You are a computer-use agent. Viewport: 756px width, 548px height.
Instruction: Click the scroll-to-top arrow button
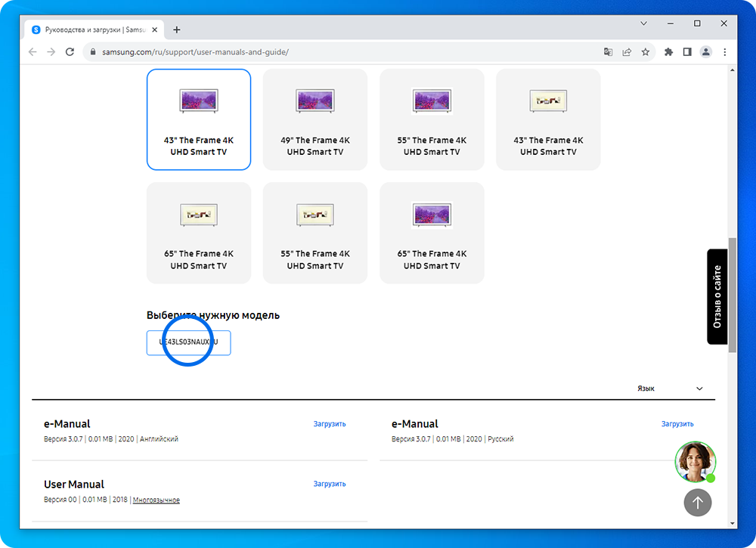(697, 502)
